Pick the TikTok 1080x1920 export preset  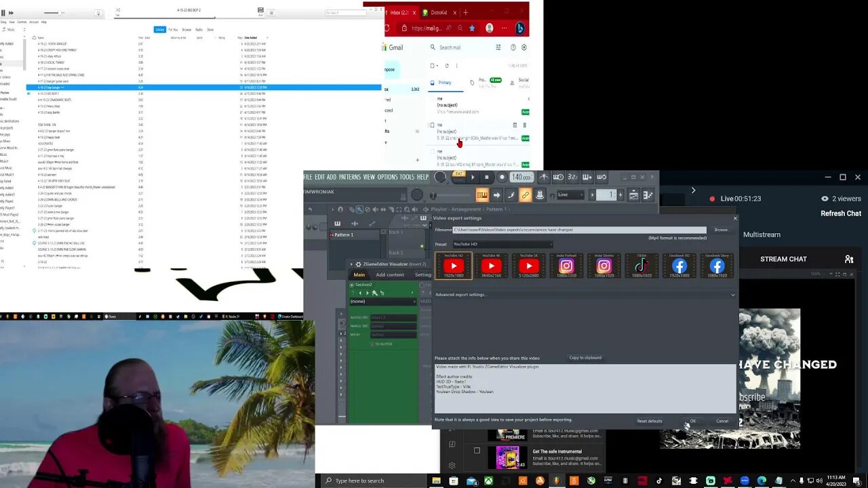(642, 265)
